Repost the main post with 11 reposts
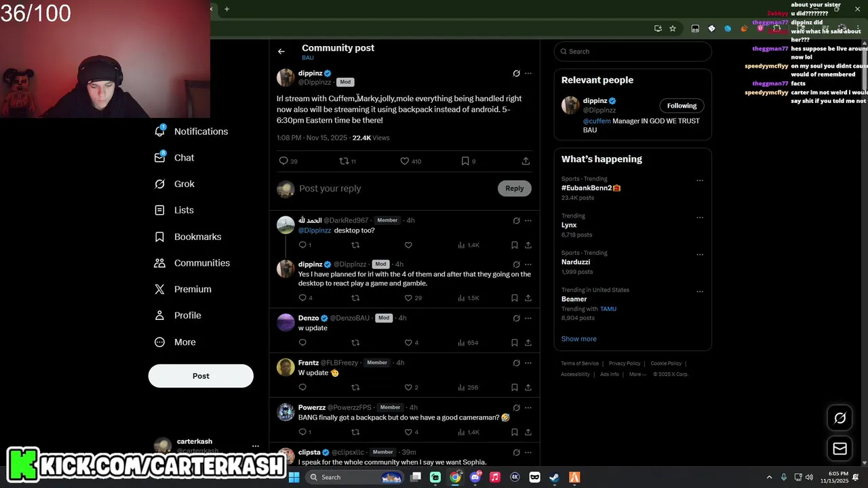868x488 pixels. coord(347,161)
